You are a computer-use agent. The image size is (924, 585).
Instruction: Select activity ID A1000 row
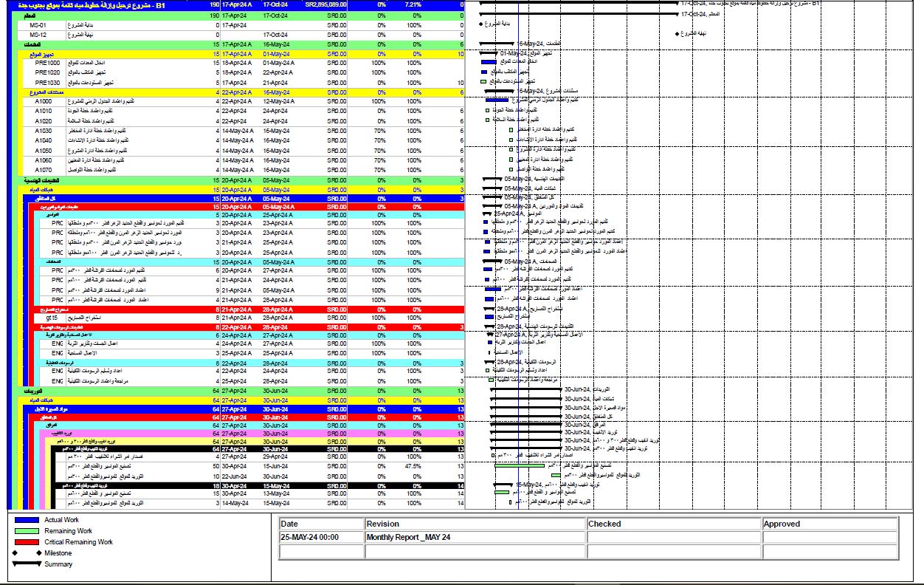click(x=44, y=101)
